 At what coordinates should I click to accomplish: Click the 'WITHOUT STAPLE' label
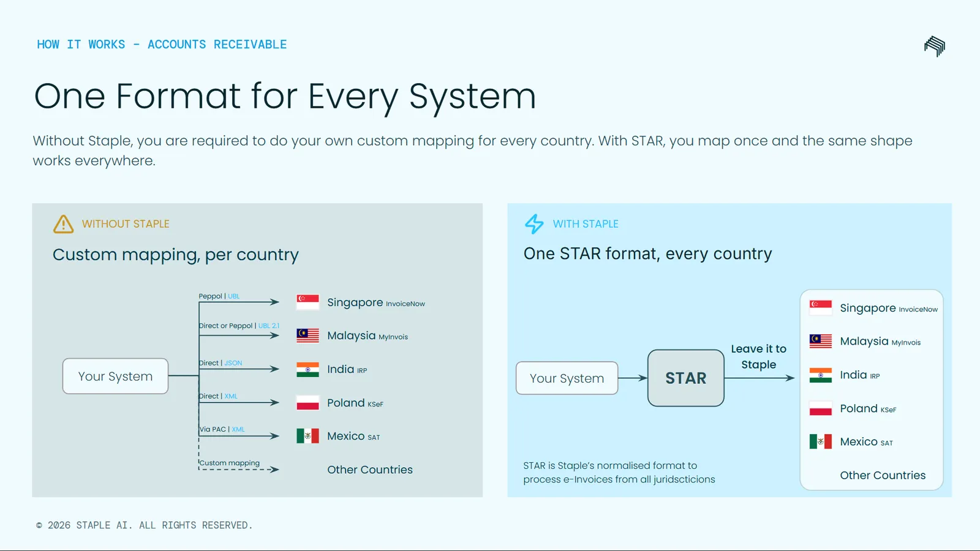[126, 224]
